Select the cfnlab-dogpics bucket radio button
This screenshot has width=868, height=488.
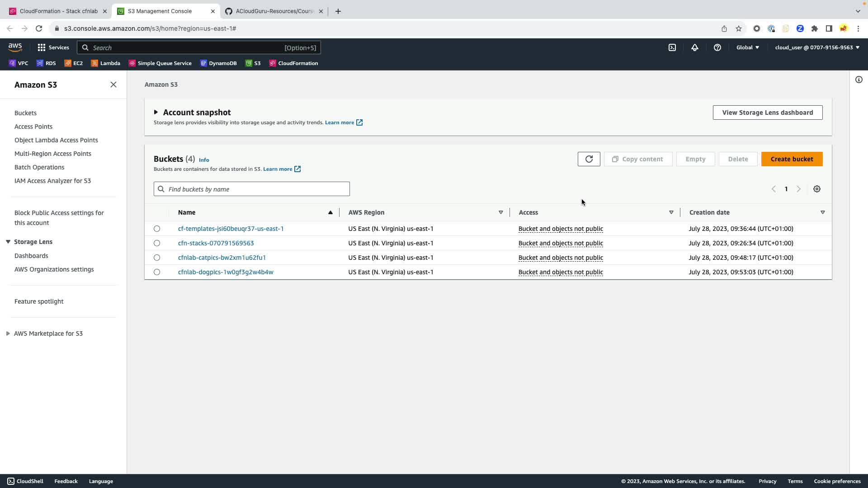[x=157, y=272]
